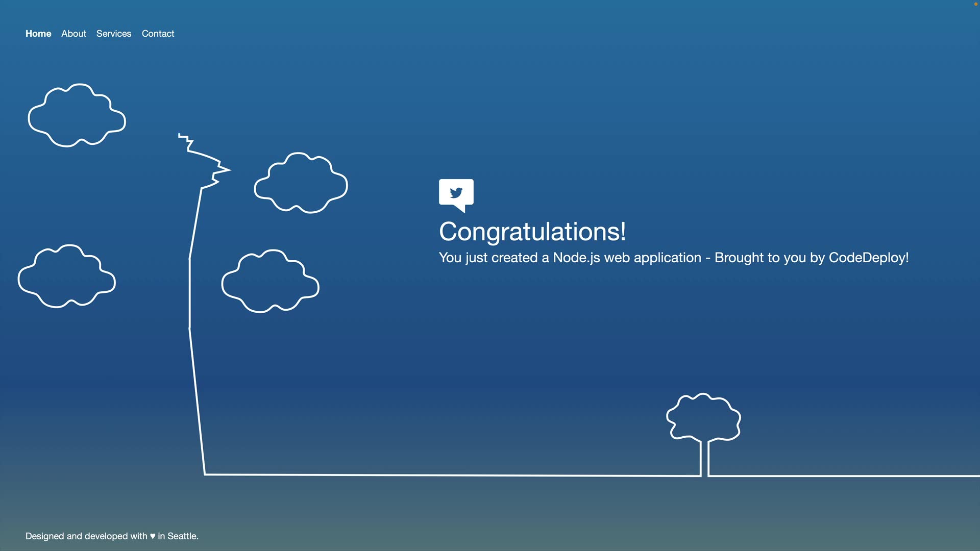Viewport: 980px width, 551px height.
Task: Click the lower cloud right of the tower
Action: 270,282
